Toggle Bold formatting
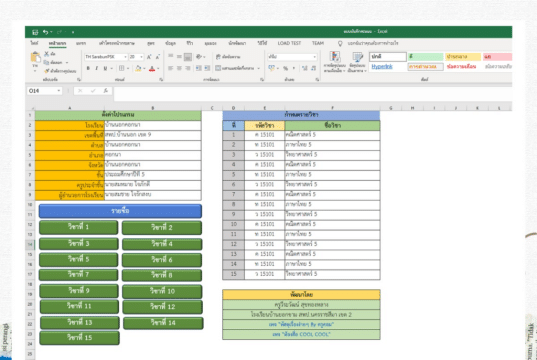The height and width of the screenshot is (360, 537). point(88,69)
